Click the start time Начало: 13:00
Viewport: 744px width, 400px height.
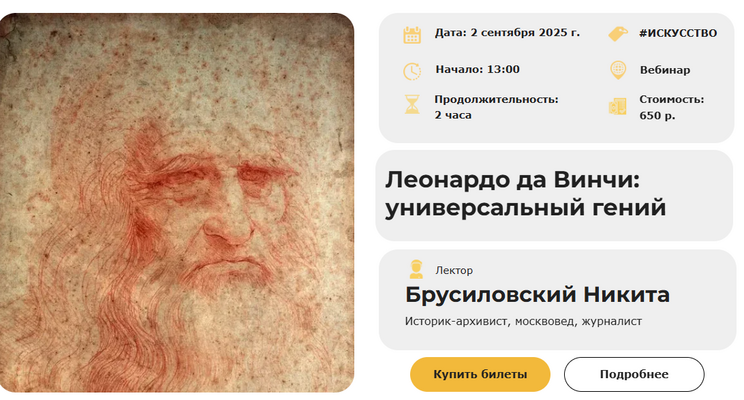coord(477,69)
